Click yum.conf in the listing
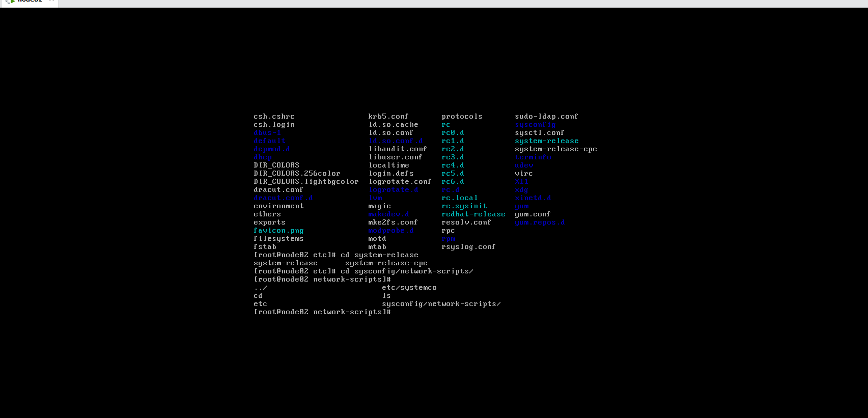 pyautogui.click(x=533, y=214)
